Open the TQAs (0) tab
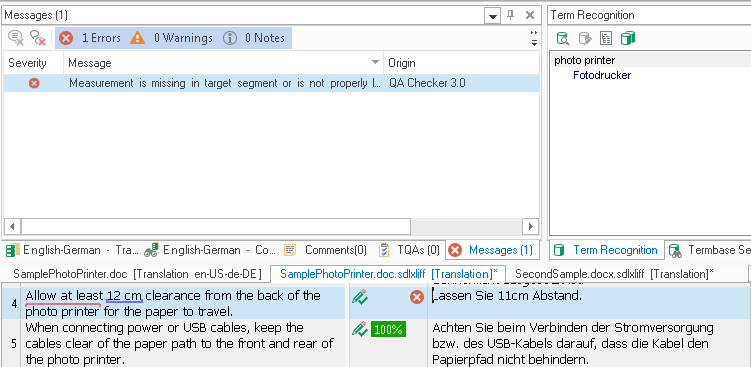The width and height of the screenshot is (751, 367). point(410,250)
